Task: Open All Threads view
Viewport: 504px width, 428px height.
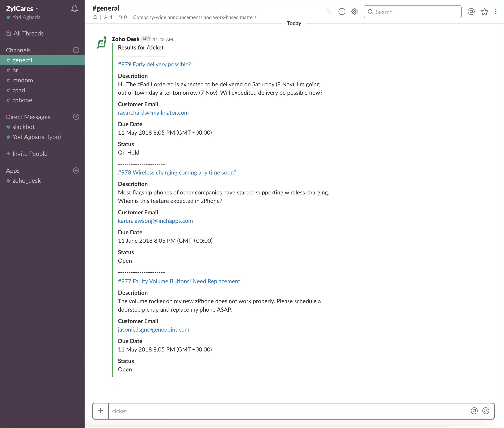Action: 28,33
